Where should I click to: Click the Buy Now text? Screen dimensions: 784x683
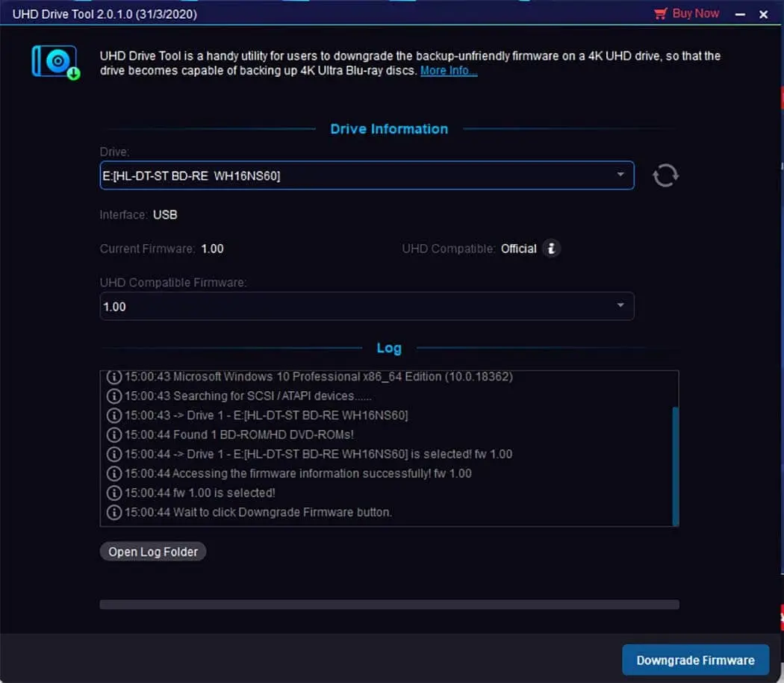point(696,13)
